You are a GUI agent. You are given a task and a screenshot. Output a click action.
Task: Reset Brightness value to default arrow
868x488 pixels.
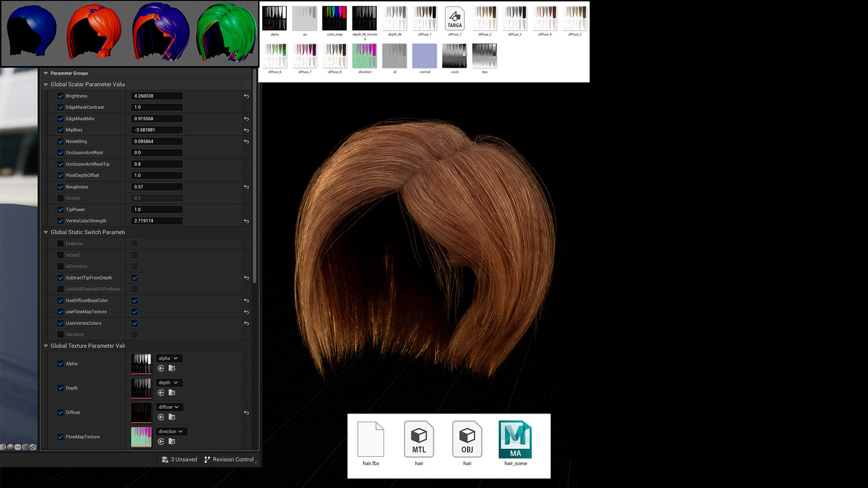point(247,96)
